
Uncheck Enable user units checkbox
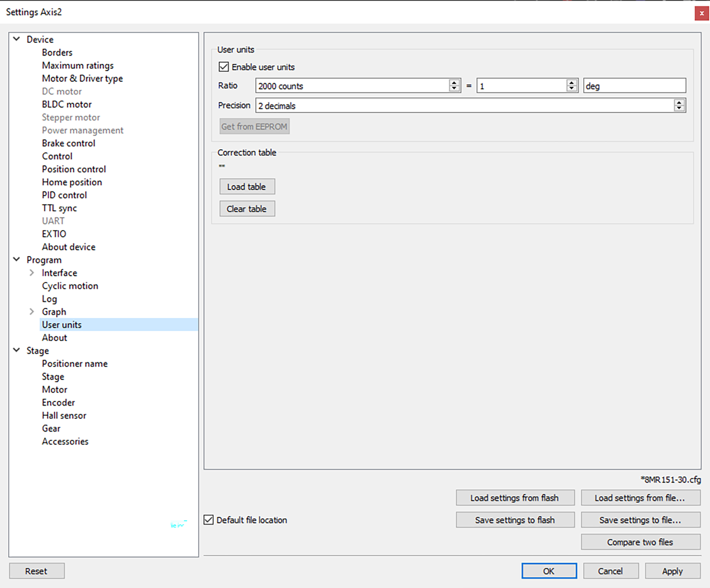coord(224,67)
